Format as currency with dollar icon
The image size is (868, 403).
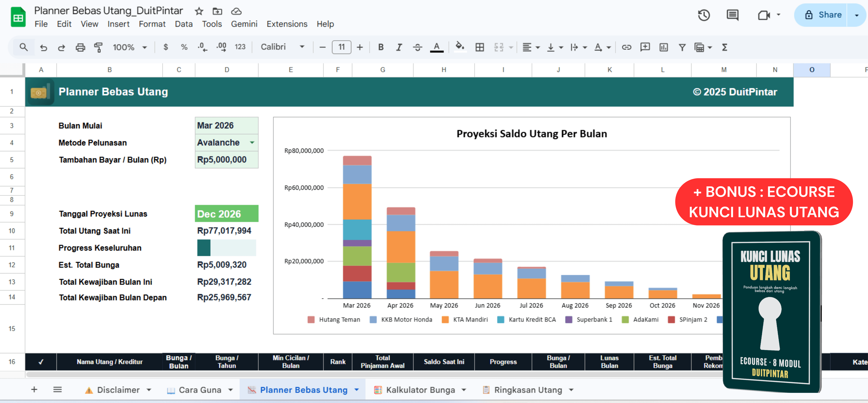click(x=166, y=47)
